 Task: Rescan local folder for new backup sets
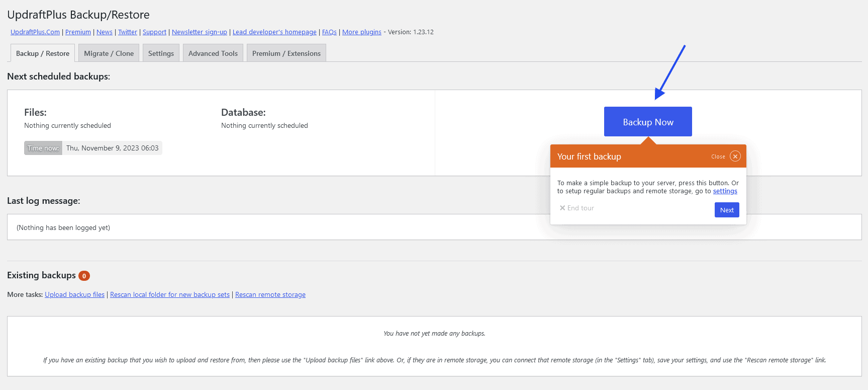tap(169, 295)
